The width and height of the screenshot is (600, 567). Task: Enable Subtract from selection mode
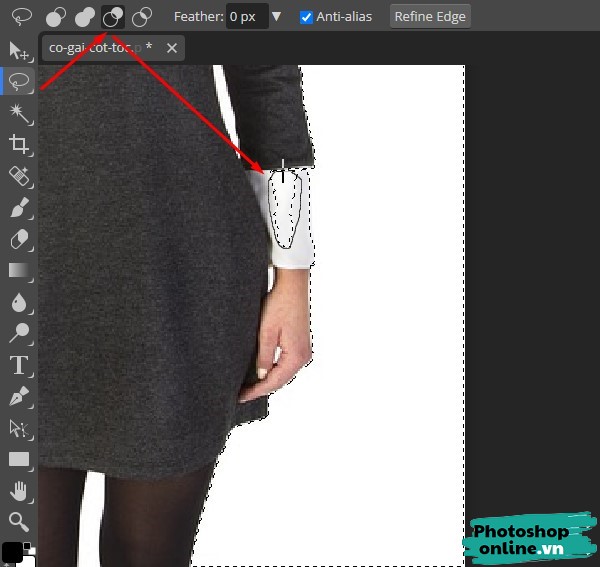click(114, 17)
